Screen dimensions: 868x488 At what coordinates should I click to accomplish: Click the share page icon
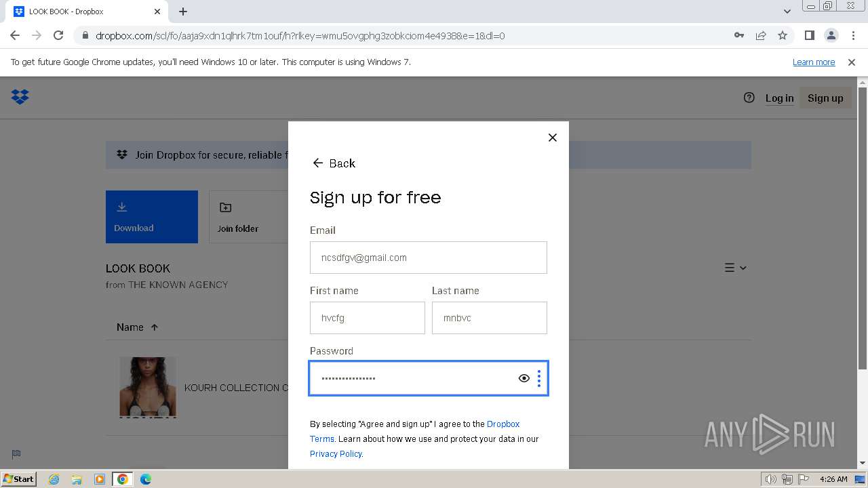pos(761,35)
